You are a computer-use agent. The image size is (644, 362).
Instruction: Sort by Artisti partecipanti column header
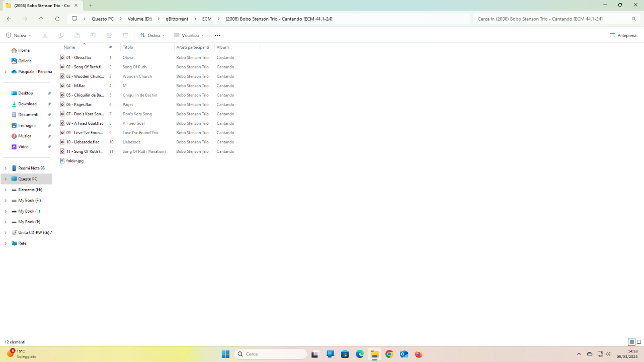click(194, 47)
